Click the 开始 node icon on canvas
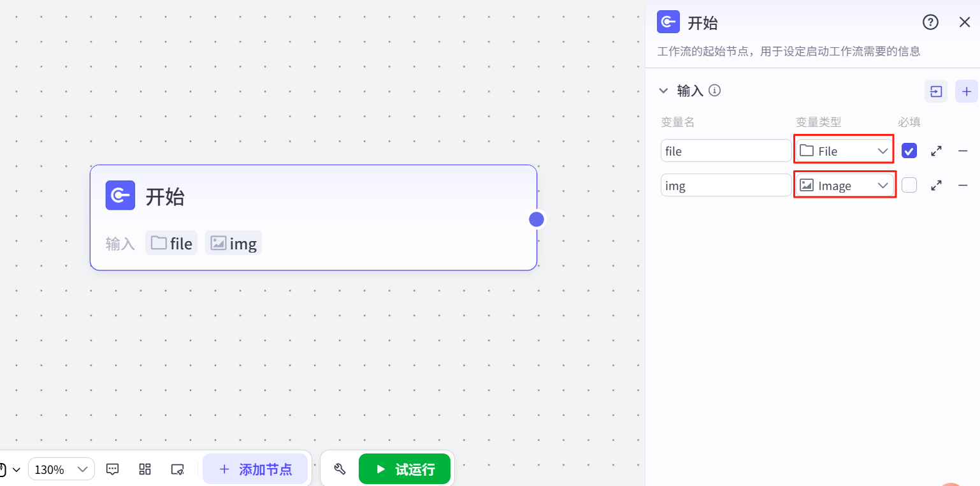Image resolution: width=980 pixels, height=486 pixels. tap(120, 195)
